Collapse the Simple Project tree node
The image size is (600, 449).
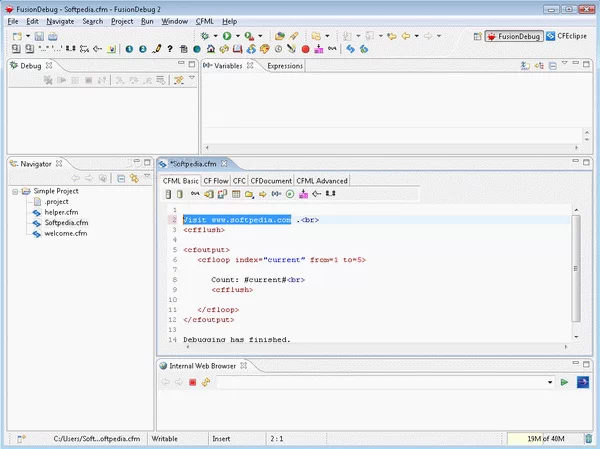point(15,191)
